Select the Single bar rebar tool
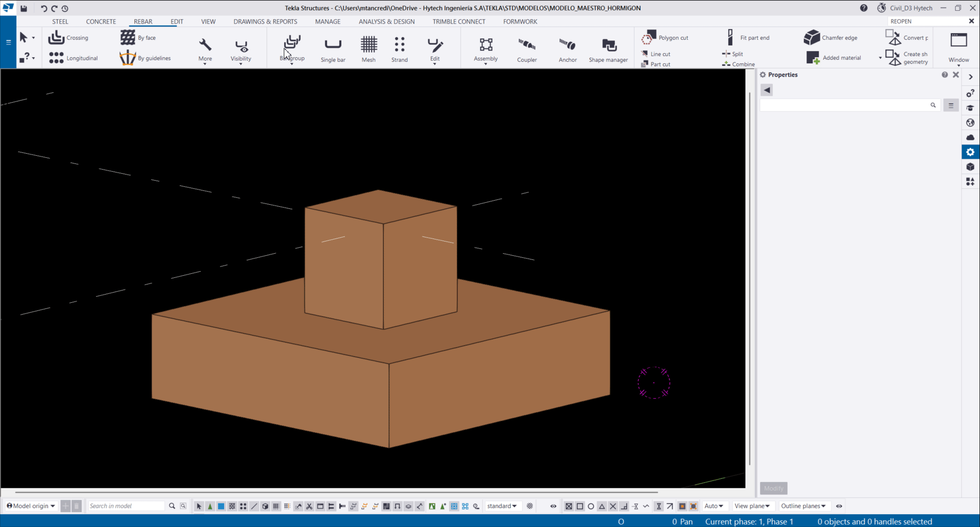The height and width of the screenshot is (527, 980). click(333, 49)
